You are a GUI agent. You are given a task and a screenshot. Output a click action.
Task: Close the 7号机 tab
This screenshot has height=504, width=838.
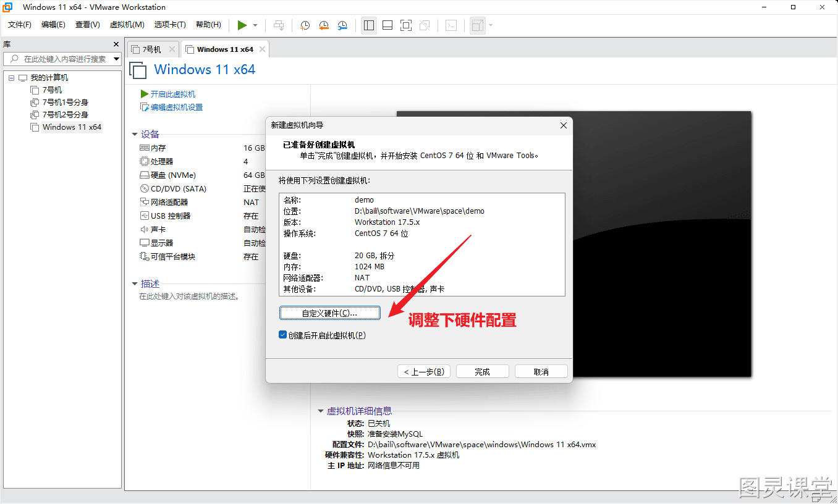coord(172,49)
